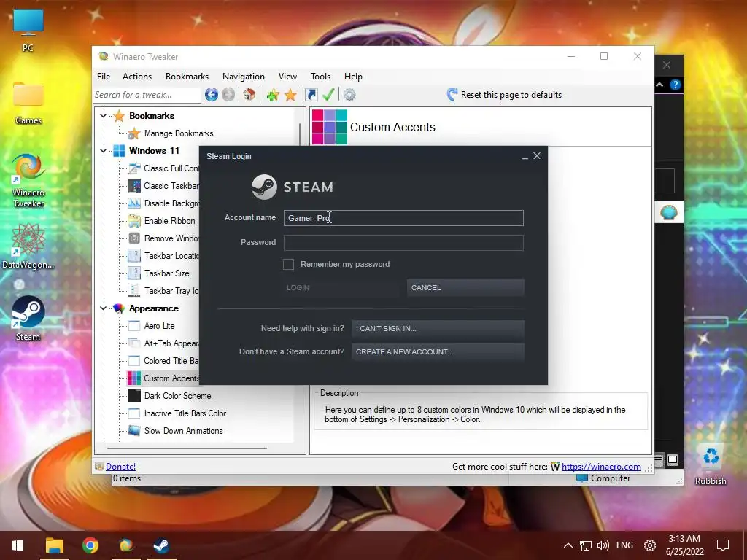
Task: Collapse the Windows 11 tree node
Action: pos(103,150)
